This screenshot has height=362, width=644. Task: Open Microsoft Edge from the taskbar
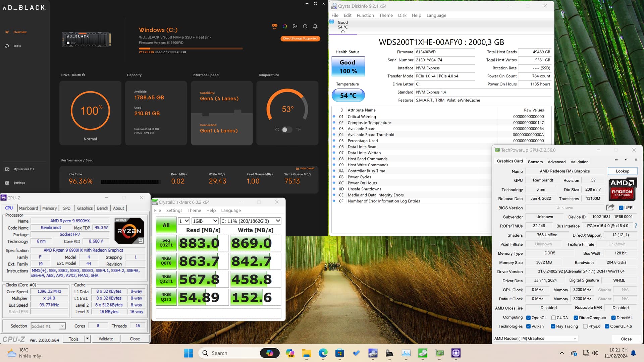[323, 353]
